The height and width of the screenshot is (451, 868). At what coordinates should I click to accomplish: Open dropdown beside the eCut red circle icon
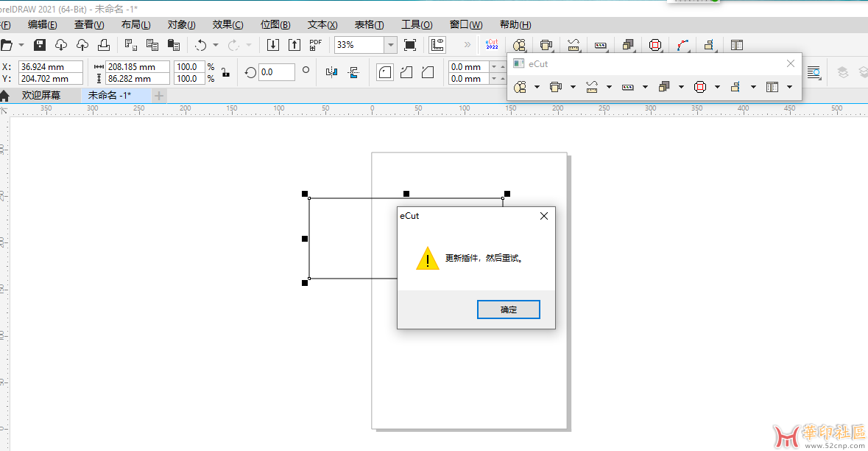point(717,87)
